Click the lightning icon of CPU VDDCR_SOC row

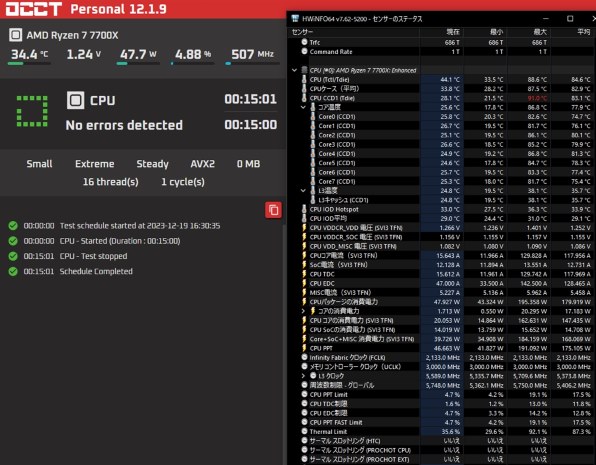click(304, 237)
